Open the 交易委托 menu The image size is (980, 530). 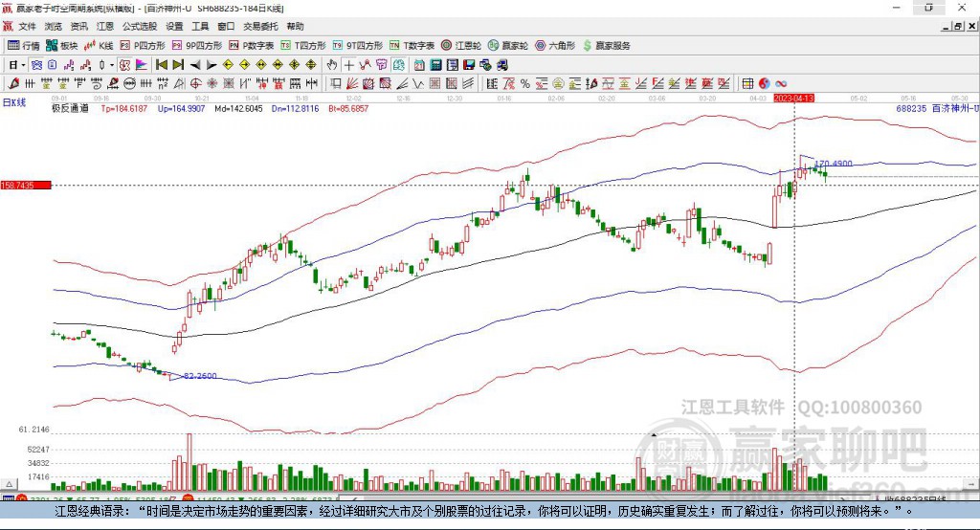pyautogui.click(x=260, y=26)
